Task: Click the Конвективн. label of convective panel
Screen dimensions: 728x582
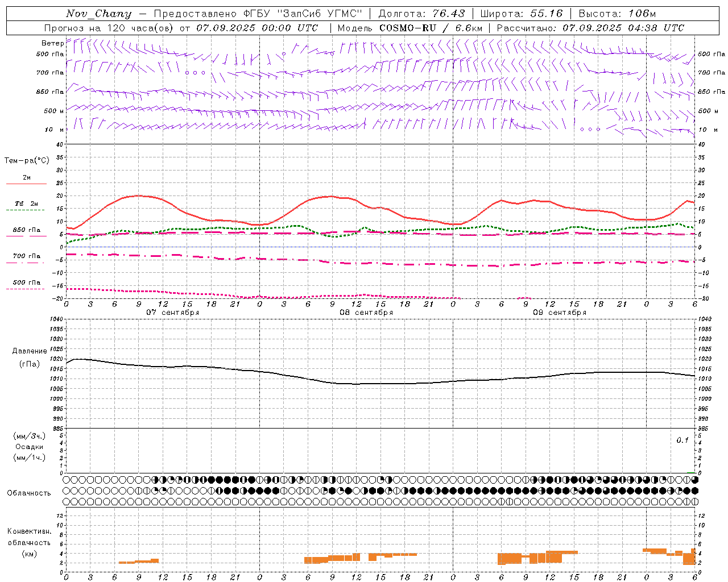Action: point(29,531)
